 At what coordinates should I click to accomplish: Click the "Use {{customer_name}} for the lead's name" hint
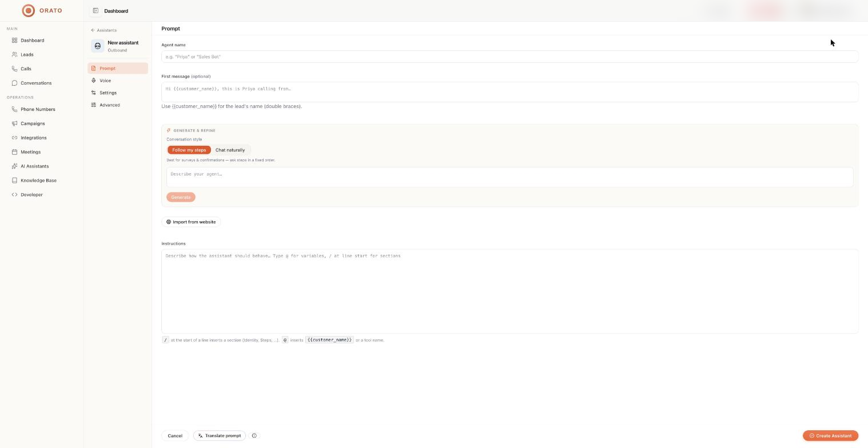click(x=232, y=106)
